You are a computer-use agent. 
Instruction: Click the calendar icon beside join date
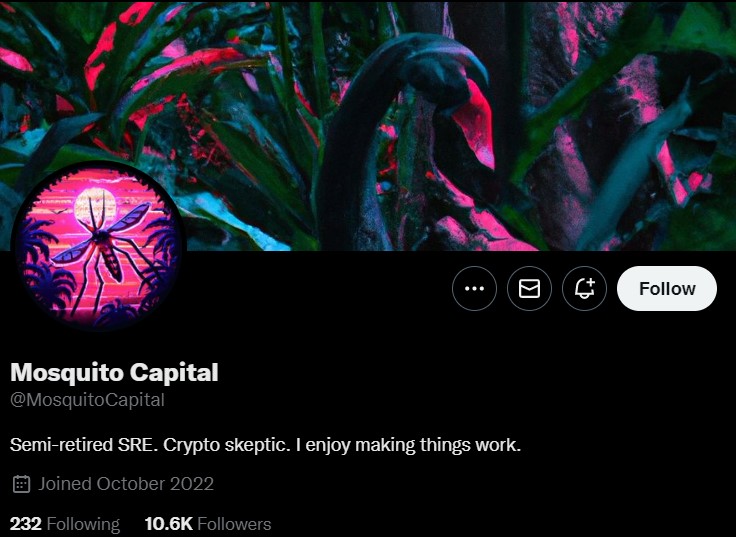coord(21,484)
